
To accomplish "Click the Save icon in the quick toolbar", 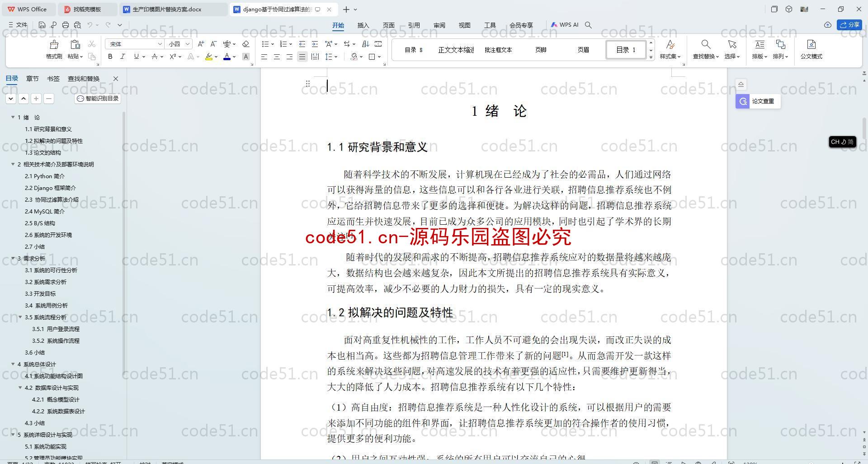I will [x=42, y=25].
